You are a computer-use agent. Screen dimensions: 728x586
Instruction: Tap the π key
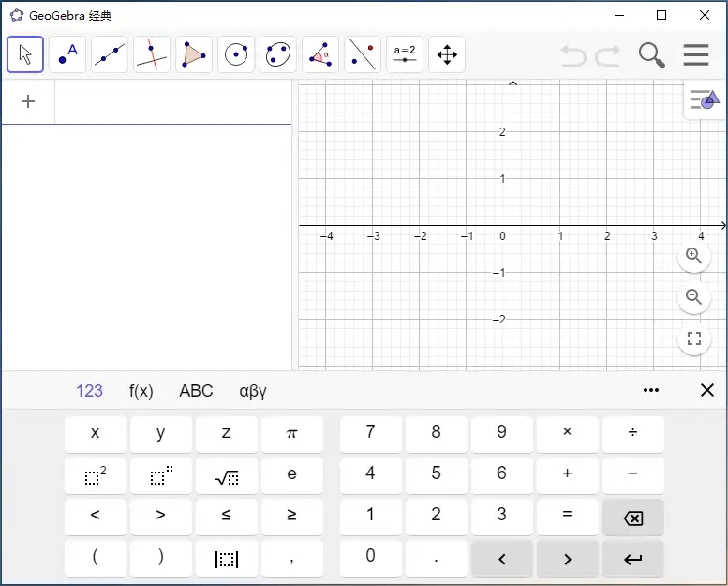coord(292,433)
